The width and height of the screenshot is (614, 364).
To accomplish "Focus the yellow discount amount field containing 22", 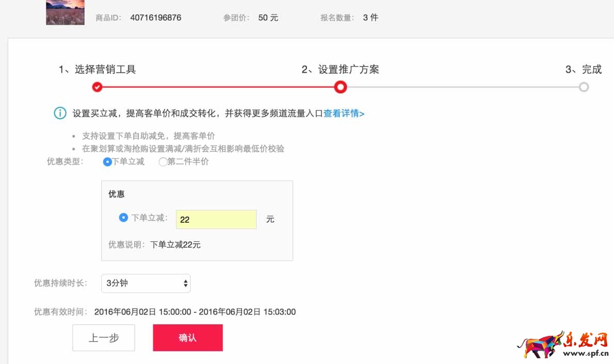I will click(216, 220).
